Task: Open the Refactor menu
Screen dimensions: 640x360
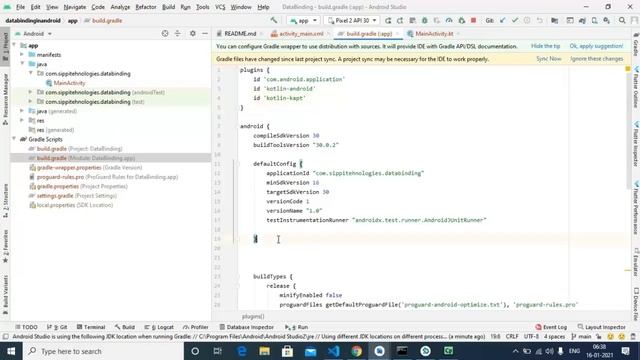Action: (x=146, y=7)
